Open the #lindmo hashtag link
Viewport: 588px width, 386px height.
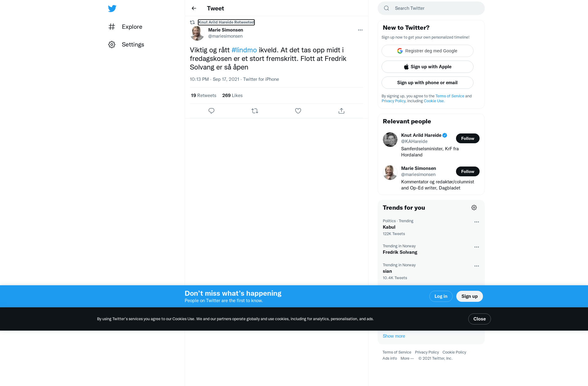click(x=244, y=50)
